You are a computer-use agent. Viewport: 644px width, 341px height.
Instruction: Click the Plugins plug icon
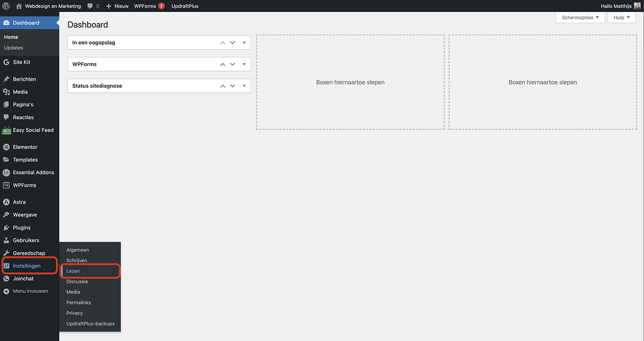pyautogui.click(x=6, y=228)
